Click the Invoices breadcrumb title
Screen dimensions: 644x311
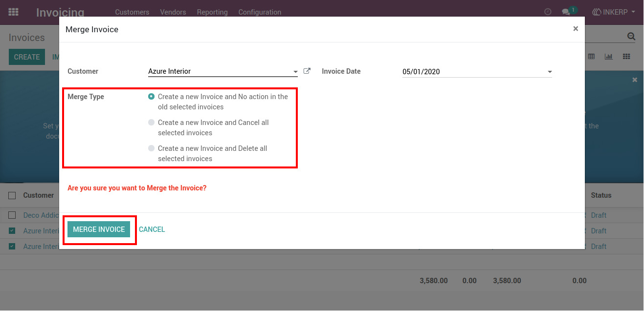26,38
